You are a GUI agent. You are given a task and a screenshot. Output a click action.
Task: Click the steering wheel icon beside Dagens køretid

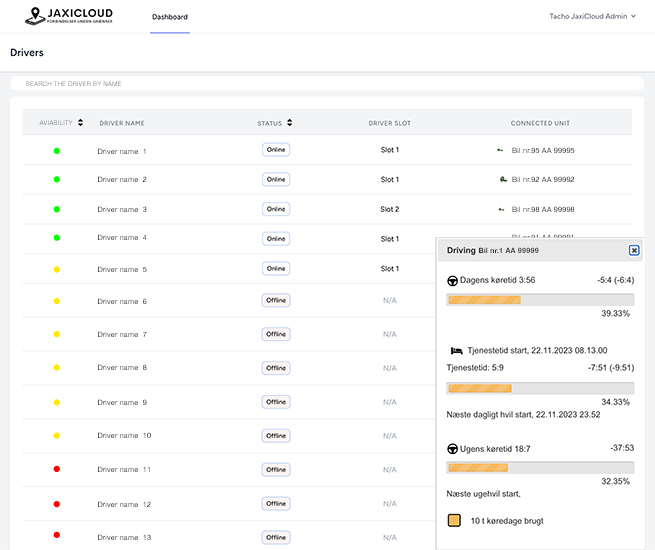pyautogui.click(x=452, y=280)
